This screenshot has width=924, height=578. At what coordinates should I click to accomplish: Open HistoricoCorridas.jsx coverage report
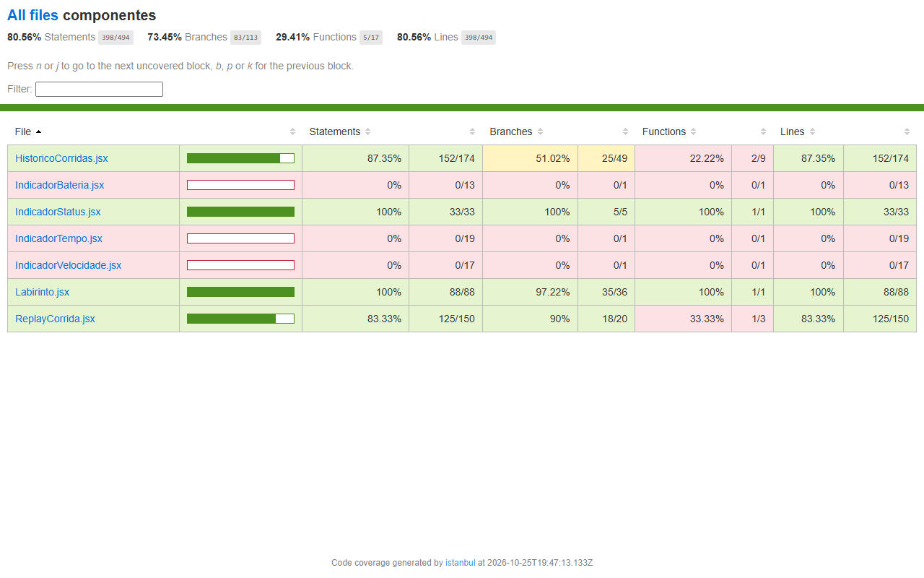click(61, 158)
